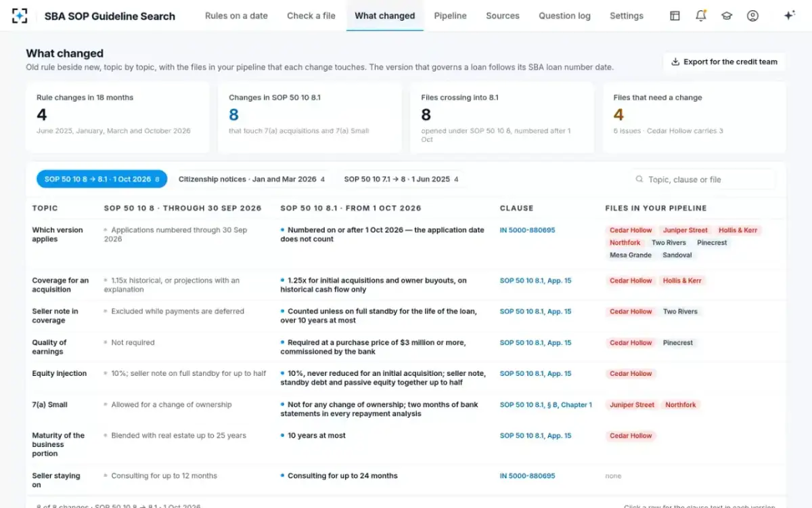The image size is (812, 508).
Task: Open the Question log tab
Action: 564,16
